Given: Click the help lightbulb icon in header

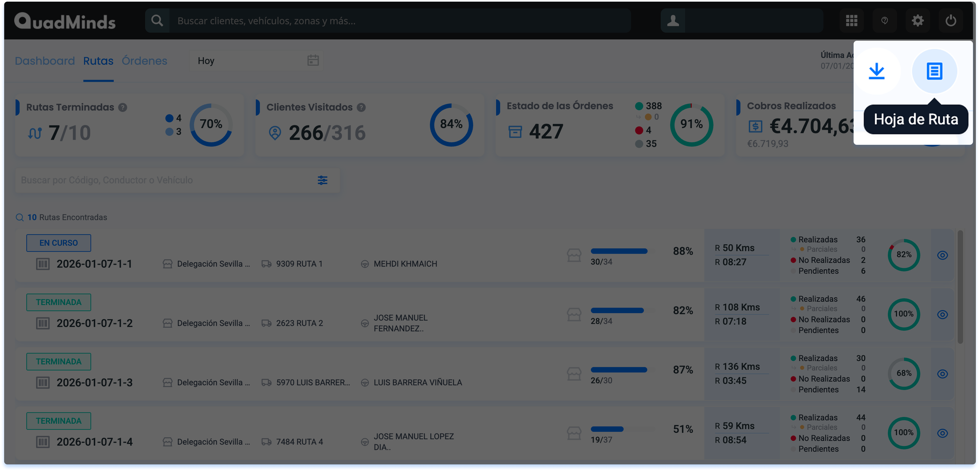Looking at the screenshot, I should pyautogui.click(x=884, y=21).
